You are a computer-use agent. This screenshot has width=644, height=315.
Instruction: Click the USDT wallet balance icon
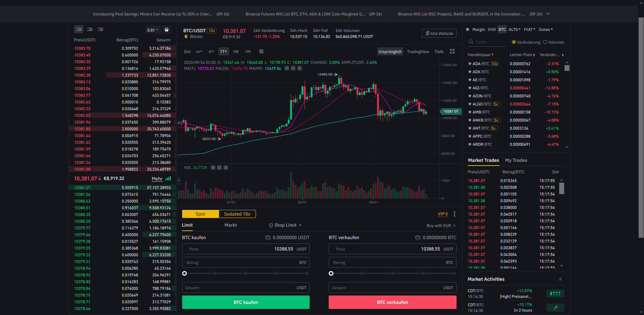tap(268, 237)
